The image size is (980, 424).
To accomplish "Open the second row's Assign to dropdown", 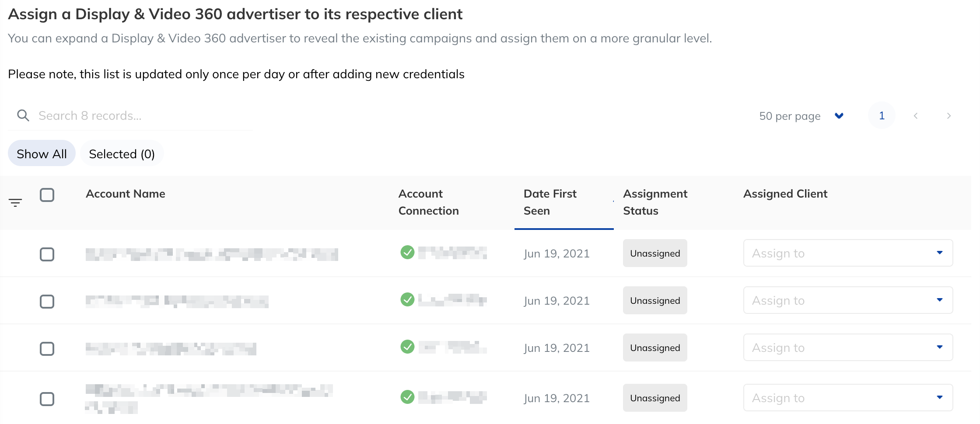I will tap(848, 300).
